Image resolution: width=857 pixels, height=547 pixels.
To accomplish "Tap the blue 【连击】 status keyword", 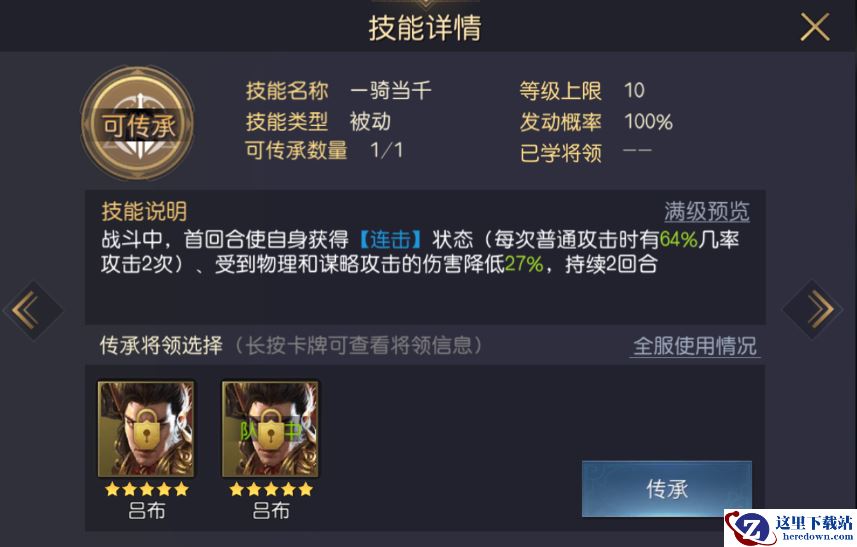I will [390, 240].
